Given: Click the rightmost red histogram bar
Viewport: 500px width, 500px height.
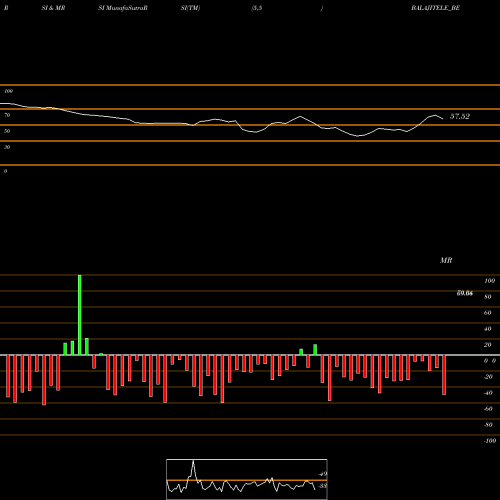Looking at the screenshot, I should pos(444,375).
